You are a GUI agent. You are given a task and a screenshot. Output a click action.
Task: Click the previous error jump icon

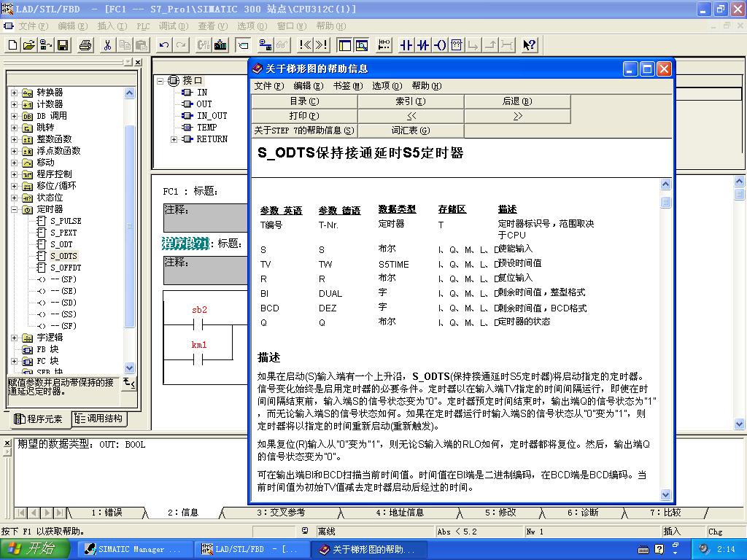click(305, 45)
